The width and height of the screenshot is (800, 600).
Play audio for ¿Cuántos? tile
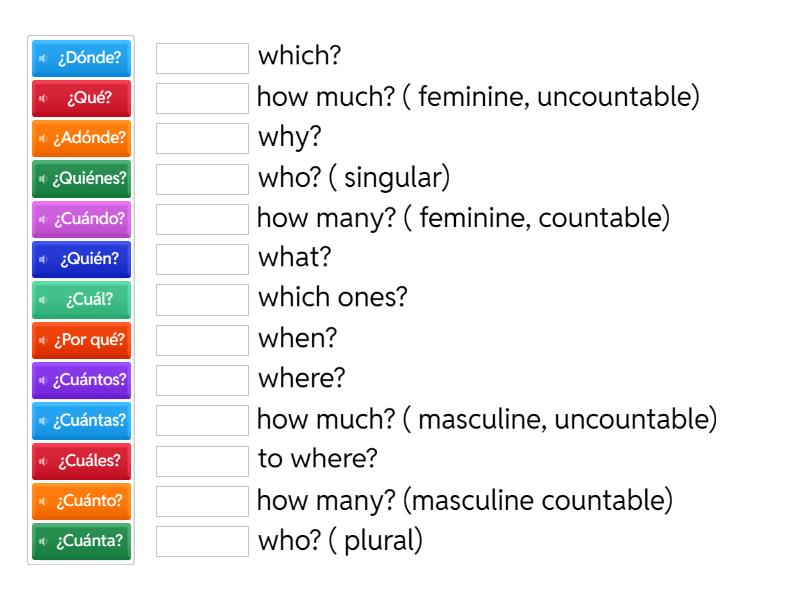coord(41,380)
